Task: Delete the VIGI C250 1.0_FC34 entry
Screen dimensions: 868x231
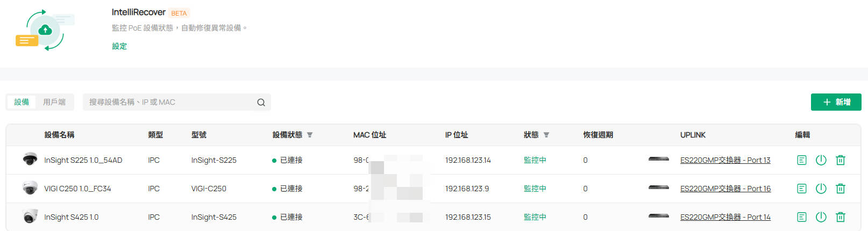Action: [x=840, y=189]
